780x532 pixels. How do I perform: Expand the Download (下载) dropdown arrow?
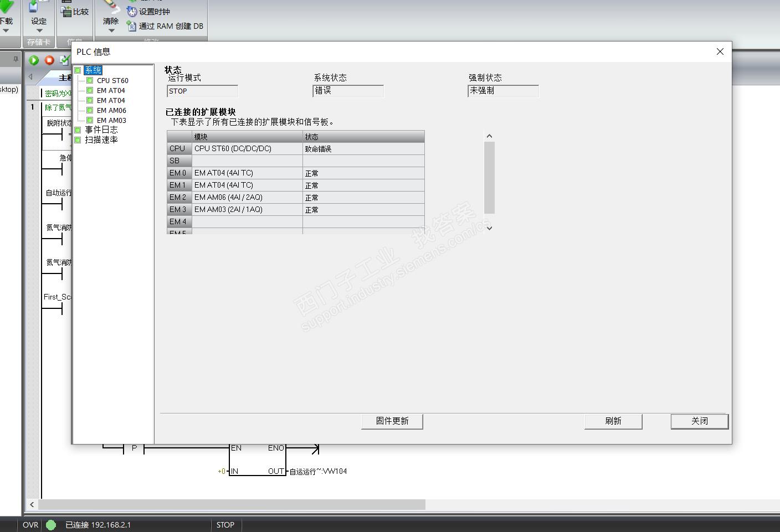(x=6, y=30)
